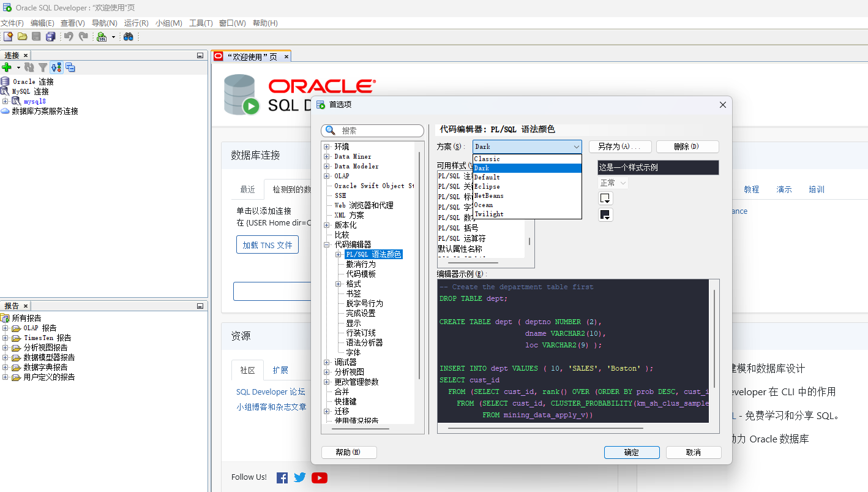Select 数据库方案服务连接 cloud node

pyautogui.click(x=45, y=111)
